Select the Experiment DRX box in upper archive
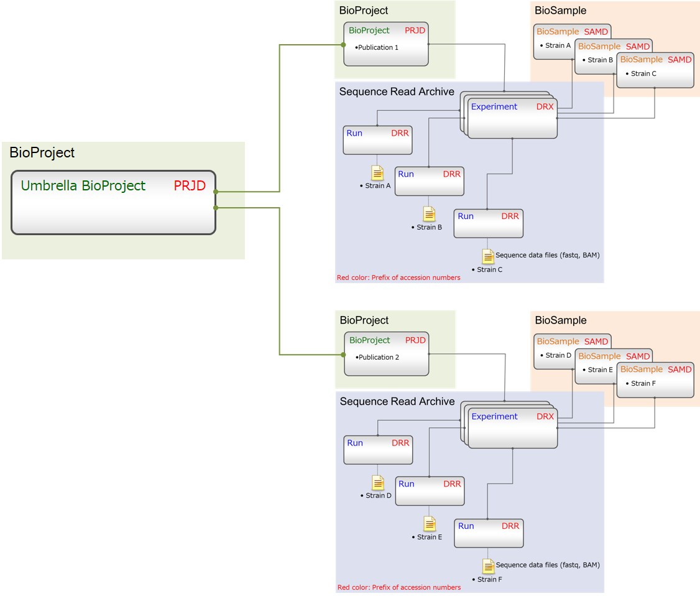Image resolution: width=700 pixels, height=596 pixels. 512,117
